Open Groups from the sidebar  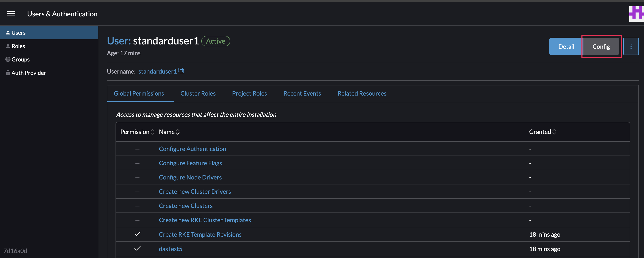coord(20,59)
